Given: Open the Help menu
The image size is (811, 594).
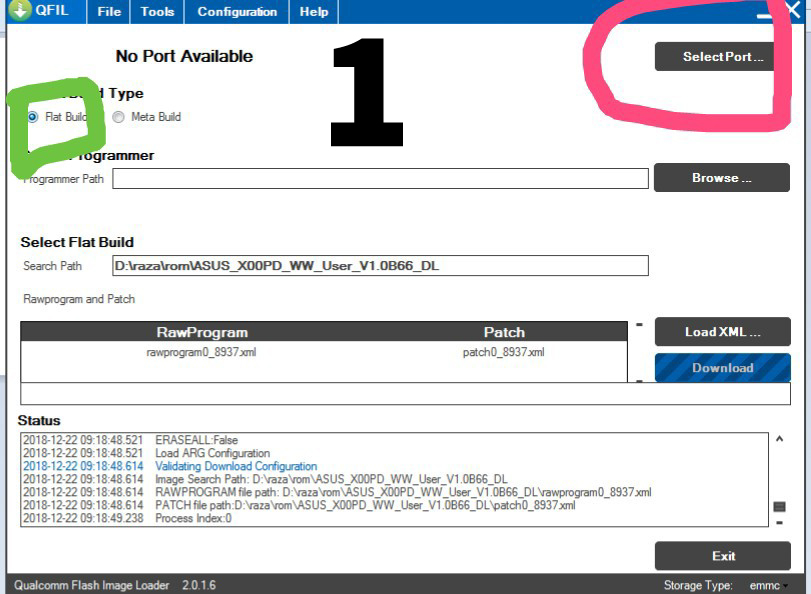Looking at the screenshot, I should pyautogui.click(x=314, y=11).
